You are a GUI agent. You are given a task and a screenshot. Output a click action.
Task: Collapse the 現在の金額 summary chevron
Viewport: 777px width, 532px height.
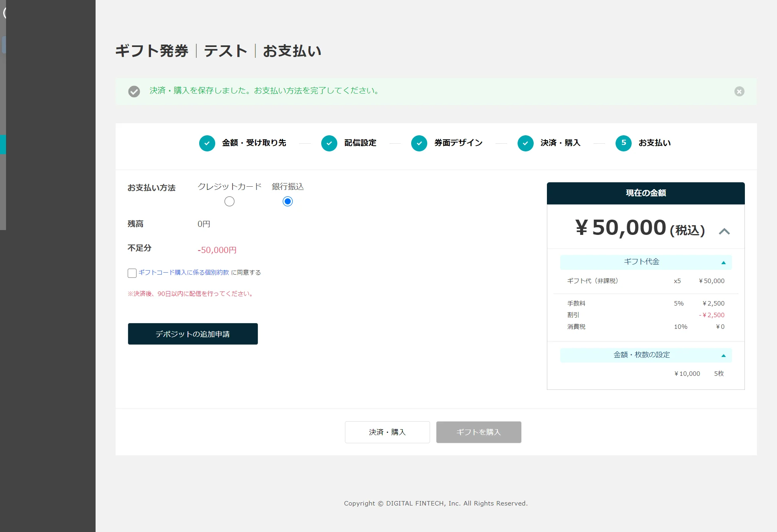click(724, 231)
